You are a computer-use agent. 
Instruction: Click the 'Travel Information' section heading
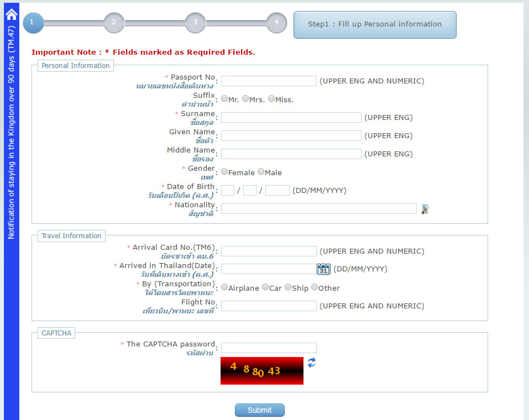pos(71,236)
